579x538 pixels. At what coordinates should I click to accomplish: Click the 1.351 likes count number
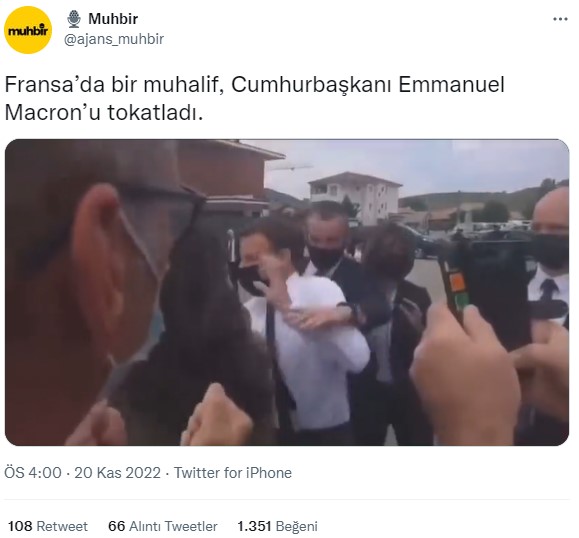[x=254, y=526]
